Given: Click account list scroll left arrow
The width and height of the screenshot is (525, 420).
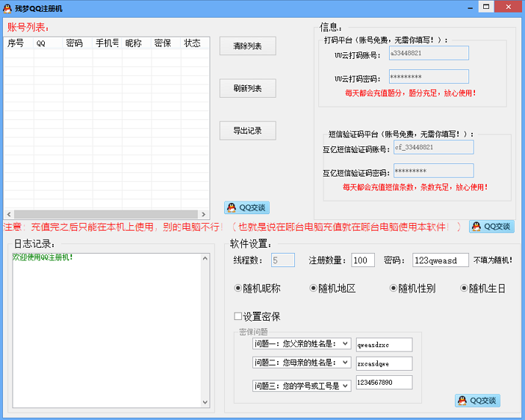Looking at the screenshot, I should tap(9, 214).
